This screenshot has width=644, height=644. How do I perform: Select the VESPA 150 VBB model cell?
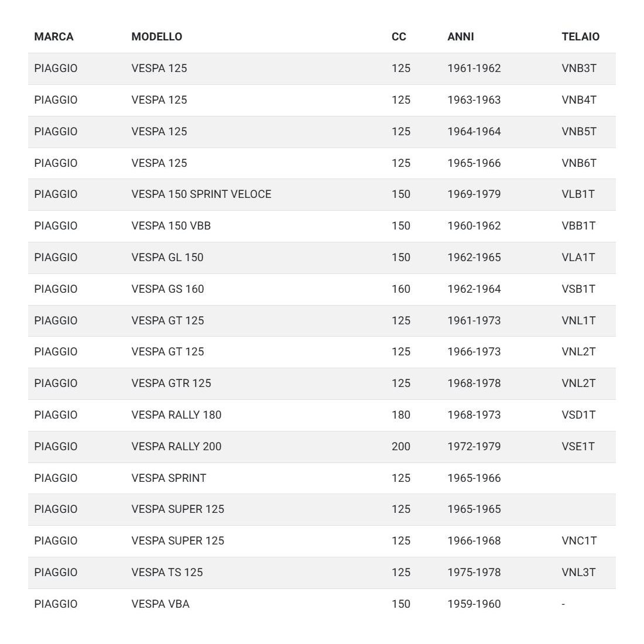click(x=170, y=226)
